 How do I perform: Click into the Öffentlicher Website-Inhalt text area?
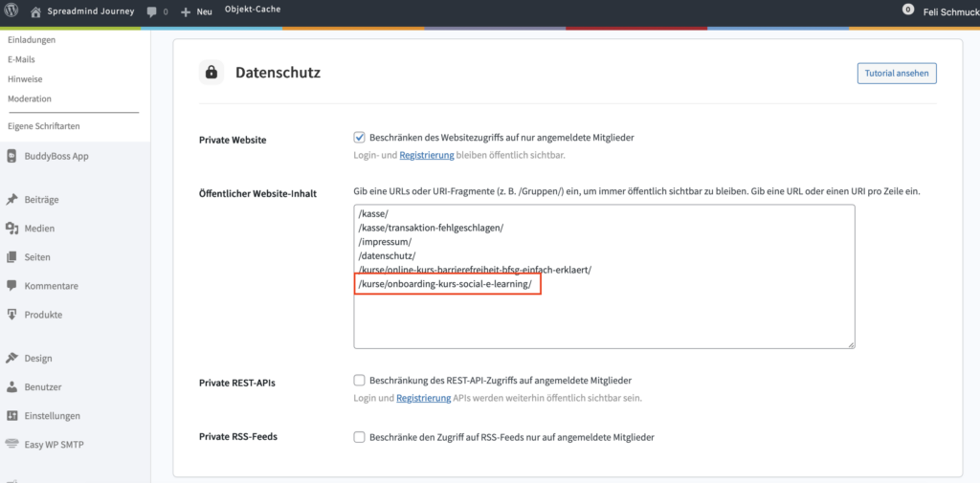[603, 316]
